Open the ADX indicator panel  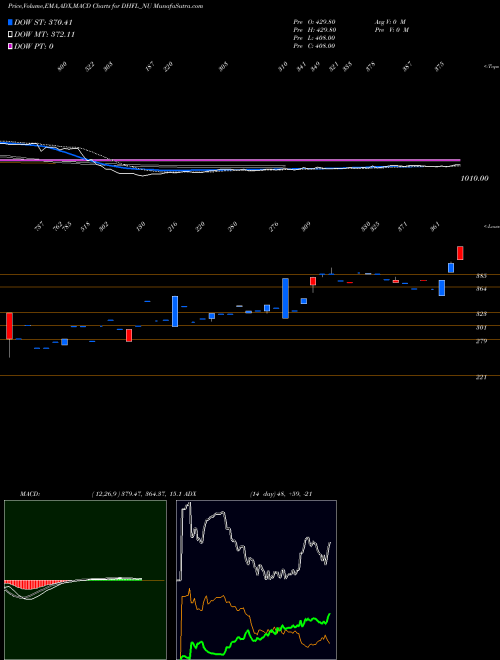tap(257, 580)
